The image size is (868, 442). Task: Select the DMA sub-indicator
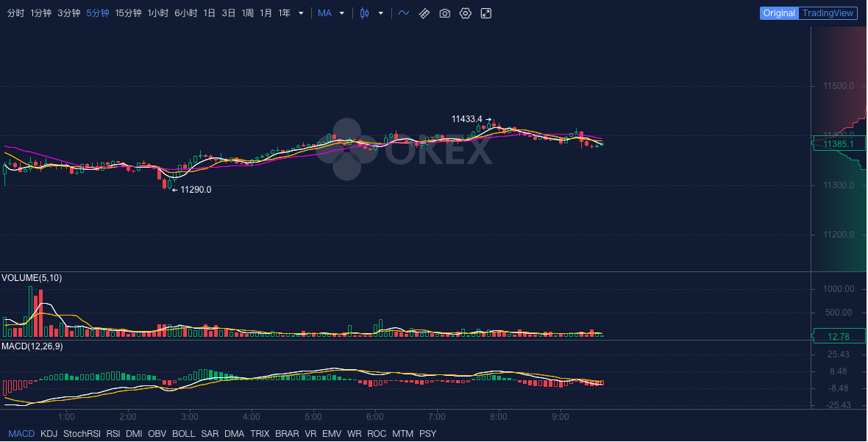click(234, 434)
